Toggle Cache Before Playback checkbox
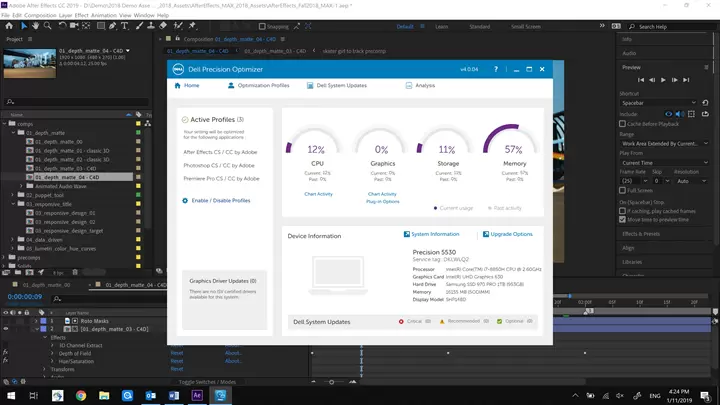The height and width of the screenshot is (405, 720). point(624,123)
